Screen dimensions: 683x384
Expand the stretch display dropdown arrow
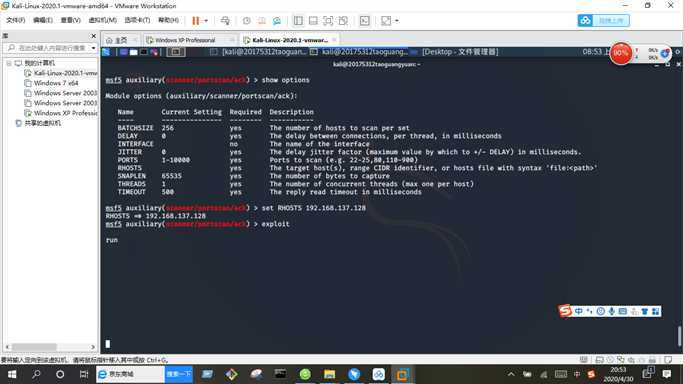tap(396, 20)
